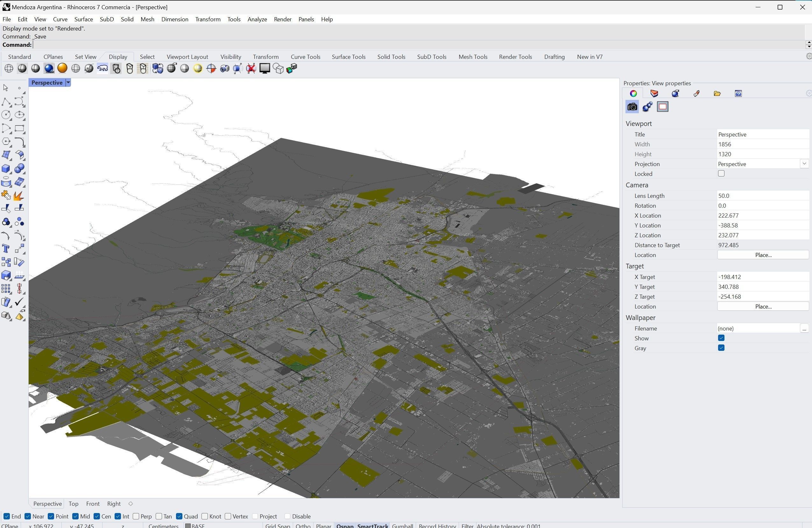This screenshot has height=528, width=812.
Task: Click the BASE layer color swatch in status bar
Action: 188,525
